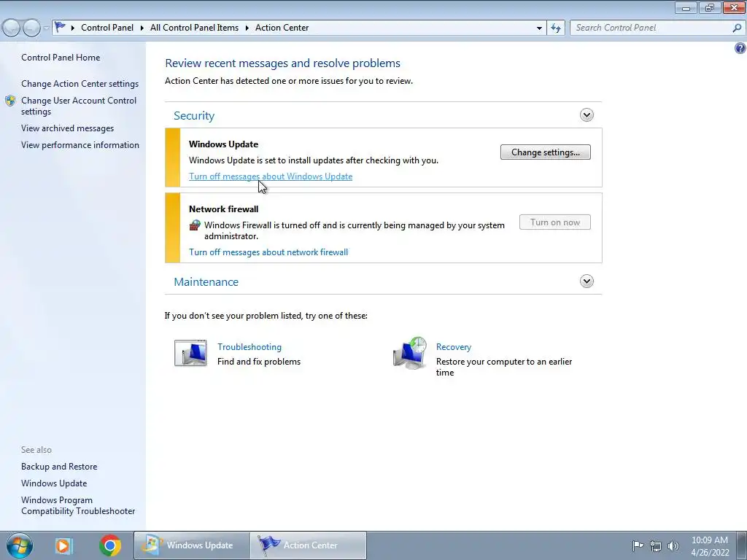Open the Recovery link
This screenshot has width=747, height=560.
tap(454, 346)
